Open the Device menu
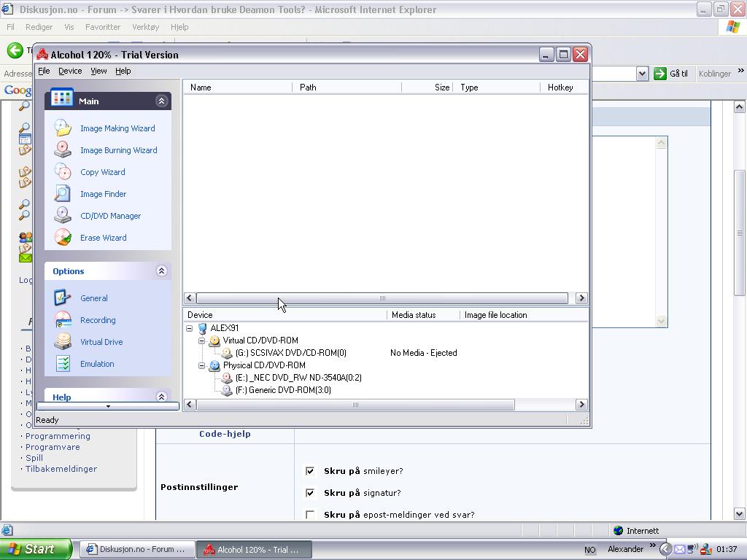Viewport: 747px width, 560px height. [x=70, y=71]
